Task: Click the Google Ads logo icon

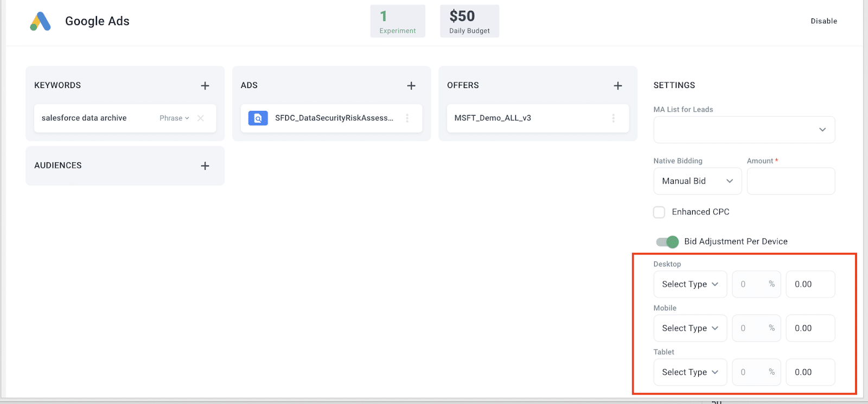Action: 40,21
